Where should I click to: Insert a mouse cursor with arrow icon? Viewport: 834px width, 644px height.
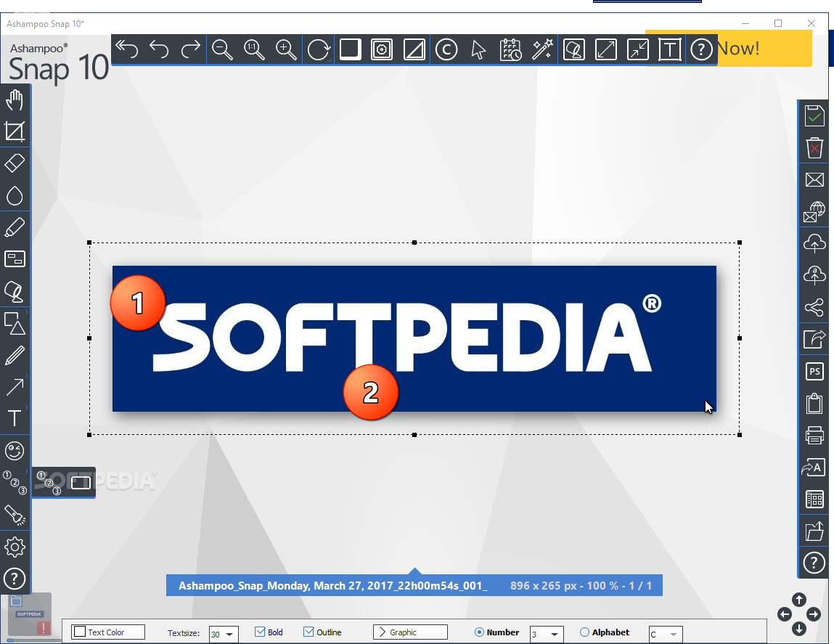pos(478,49)
